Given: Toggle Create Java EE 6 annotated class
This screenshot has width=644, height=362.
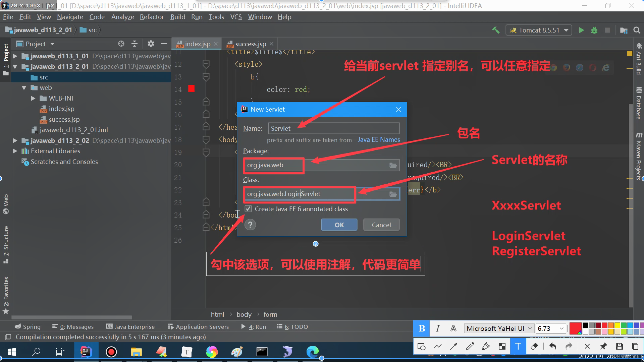Looking at the screenshot, I should point(248,209).
